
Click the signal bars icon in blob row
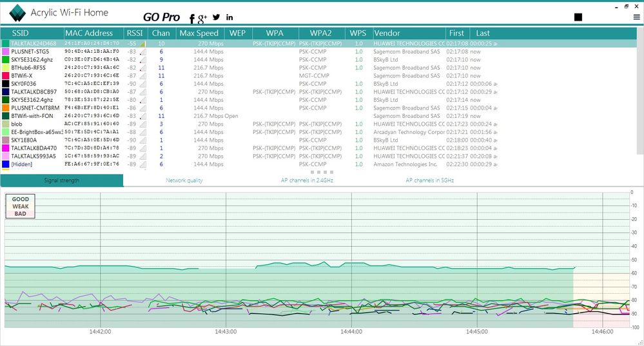143,124
